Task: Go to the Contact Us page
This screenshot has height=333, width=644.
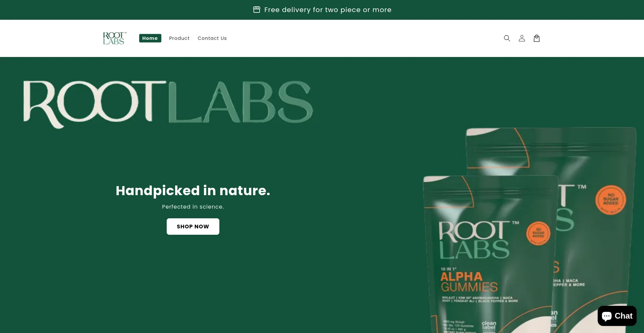Action: point(212,38)
